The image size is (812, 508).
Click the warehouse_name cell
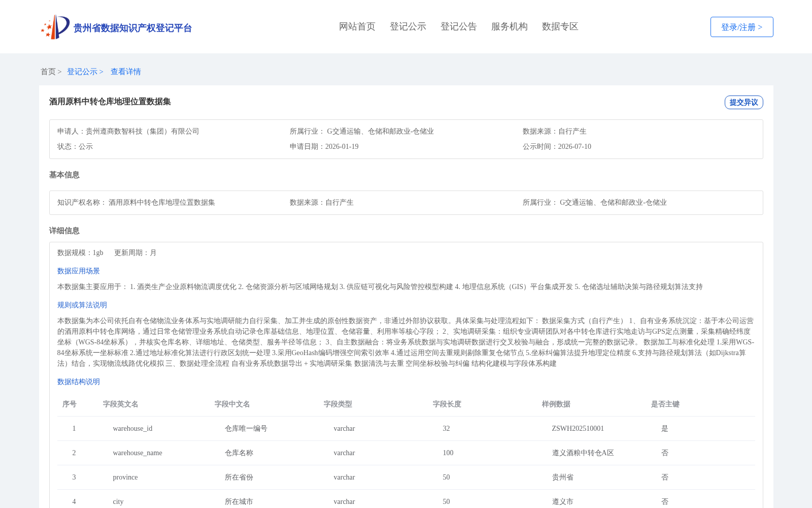(138, 453)
